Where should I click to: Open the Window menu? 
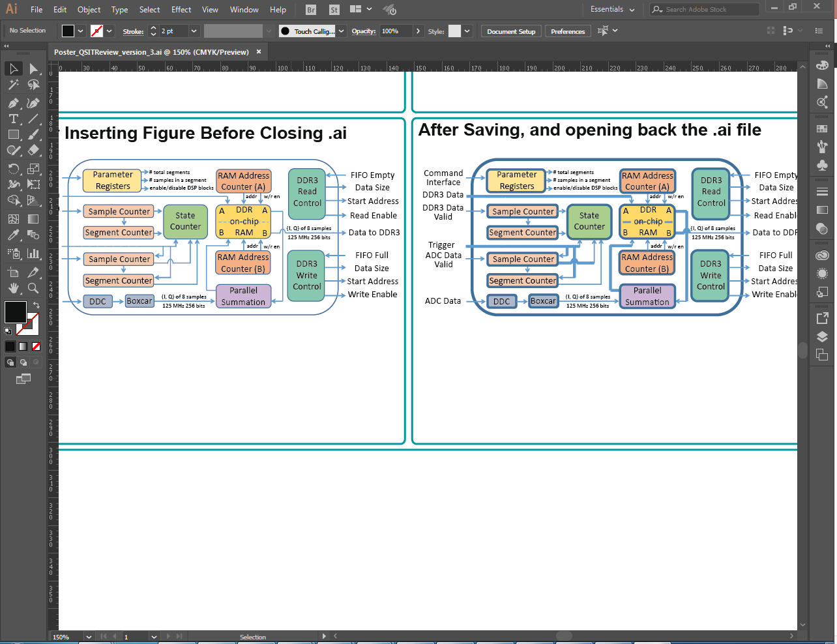click(244, 10)
